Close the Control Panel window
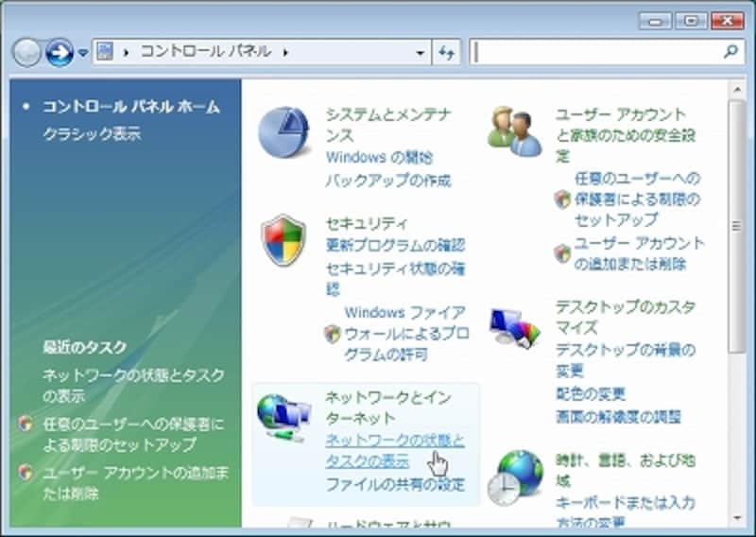 tap(728, 21)
